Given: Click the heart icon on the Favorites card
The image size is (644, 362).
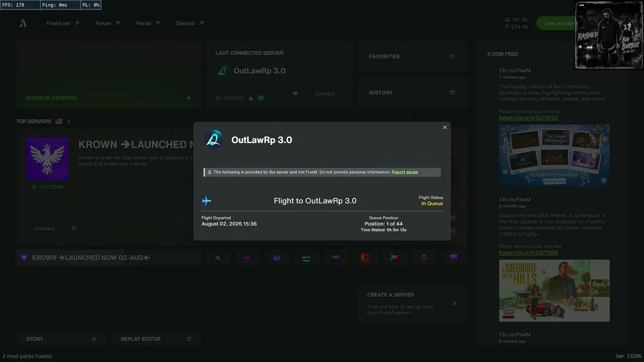Looking at the screenshot, I should (452, 56).
